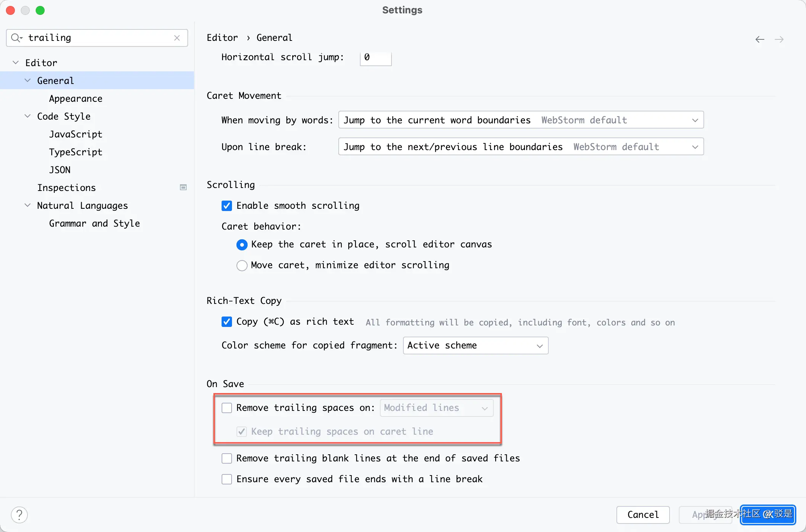Open the 'When moving by words' dropdown

pos(521,120)
